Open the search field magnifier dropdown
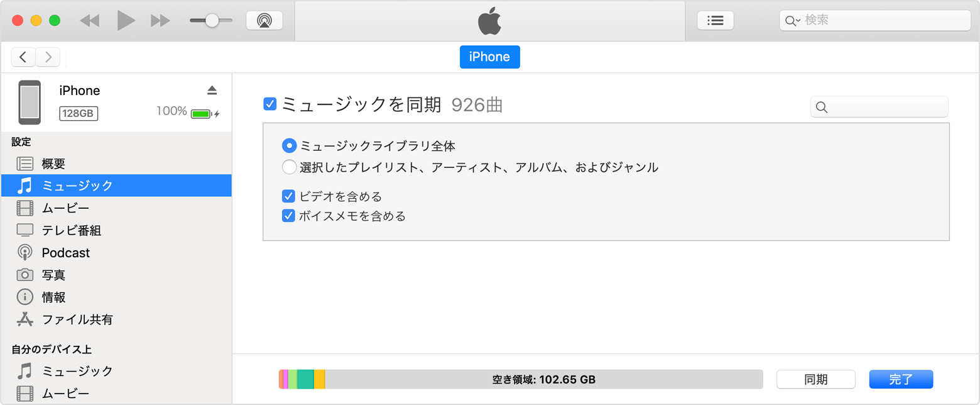This screenshot has width=980, height=405. [x=793, y=20]
